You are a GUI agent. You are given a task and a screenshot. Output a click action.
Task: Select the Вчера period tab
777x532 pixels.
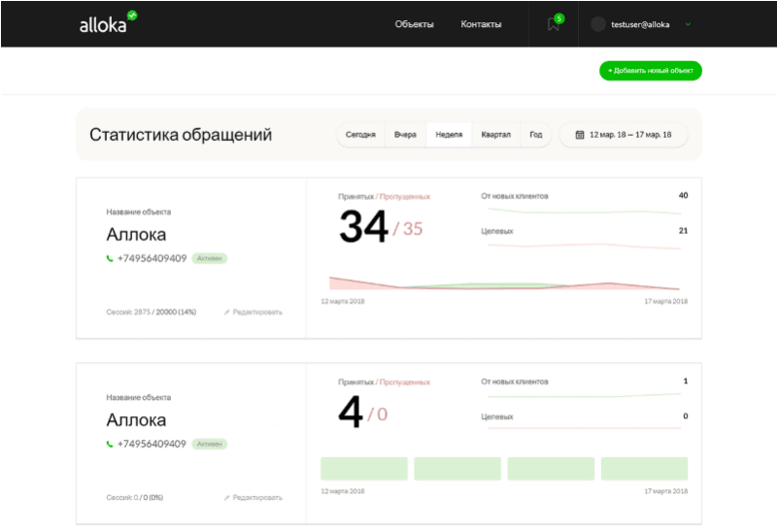click(405, 135)
